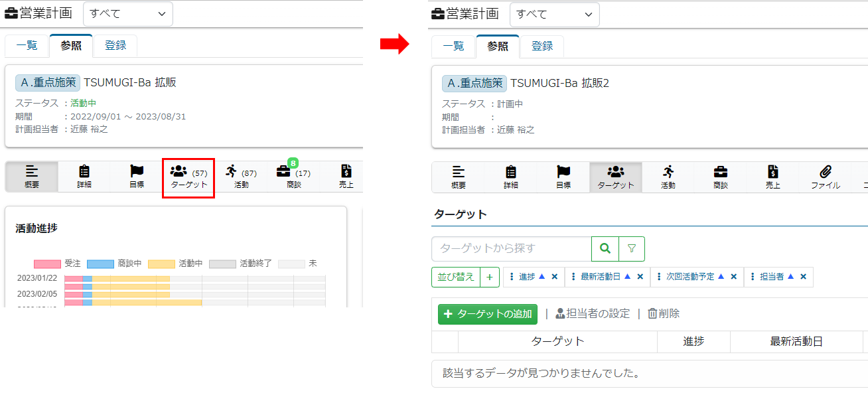Click the 活動進捗 chart heading
868x393 pixels.
[x=36, y=228]
